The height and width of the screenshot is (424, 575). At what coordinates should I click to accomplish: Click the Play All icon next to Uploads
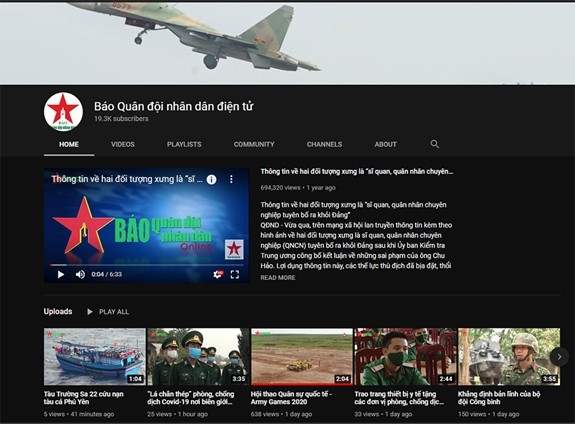(x=89, y=312)
